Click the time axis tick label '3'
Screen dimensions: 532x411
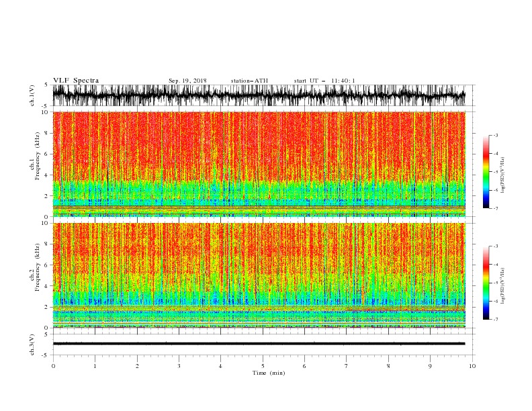(x=179, y=366)
